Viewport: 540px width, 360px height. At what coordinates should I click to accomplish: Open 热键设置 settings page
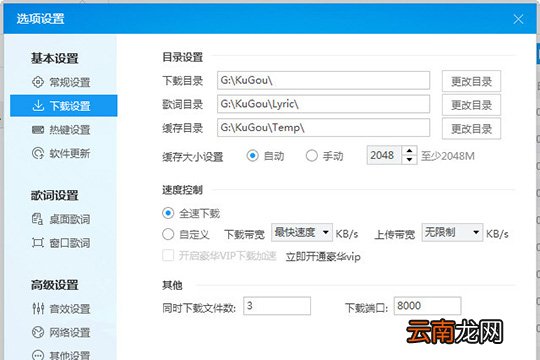[64, 130]
